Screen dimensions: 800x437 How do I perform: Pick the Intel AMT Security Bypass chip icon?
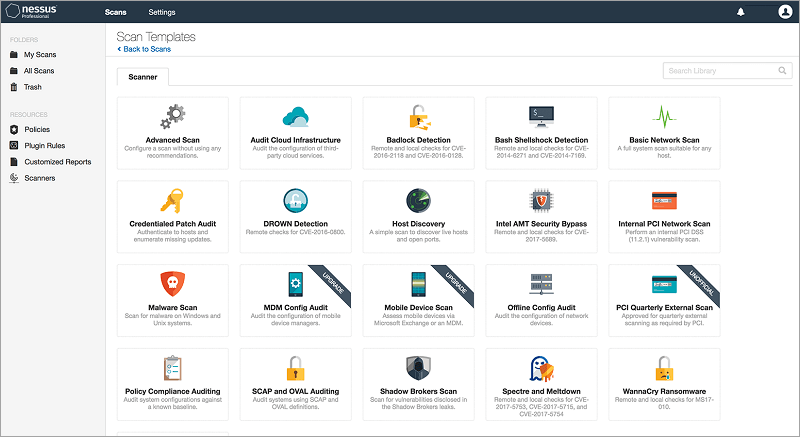pyautogui.click(x=541, y=200)
